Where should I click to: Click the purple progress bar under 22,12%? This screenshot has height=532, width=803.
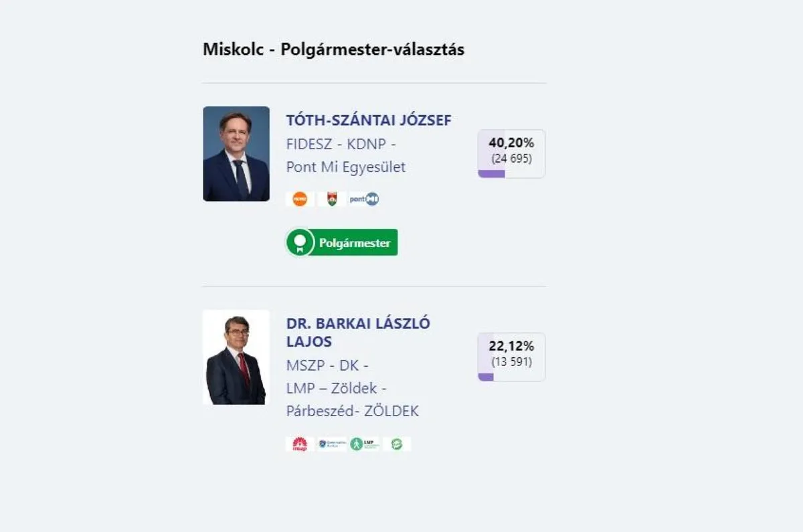coord(486,377)
